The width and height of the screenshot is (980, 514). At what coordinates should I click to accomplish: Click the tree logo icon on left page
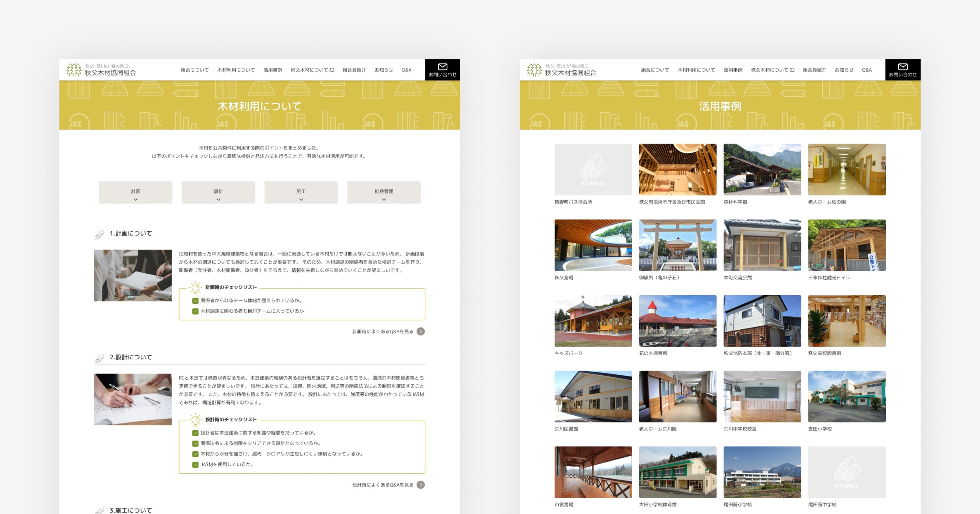[x=74, y=70]
